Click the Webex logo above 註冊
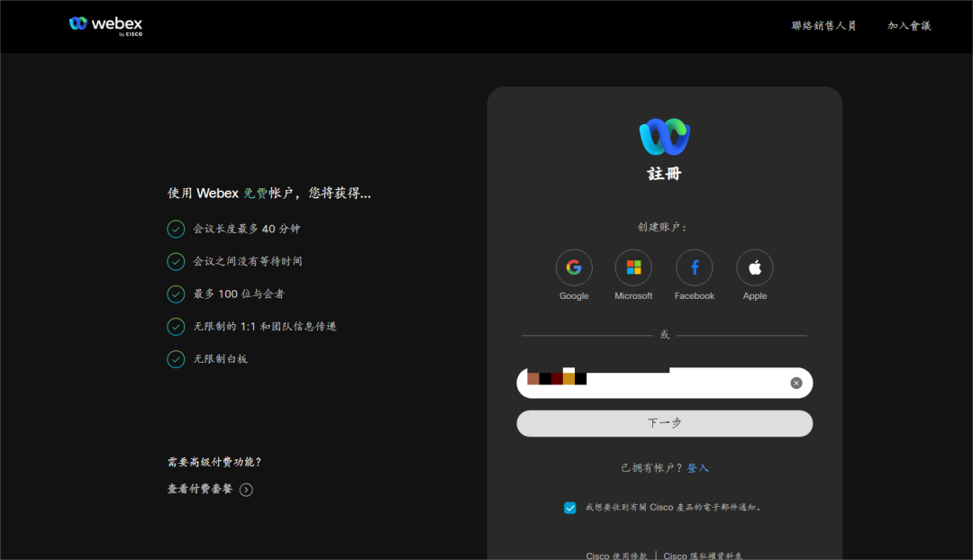 click(664, 135)
